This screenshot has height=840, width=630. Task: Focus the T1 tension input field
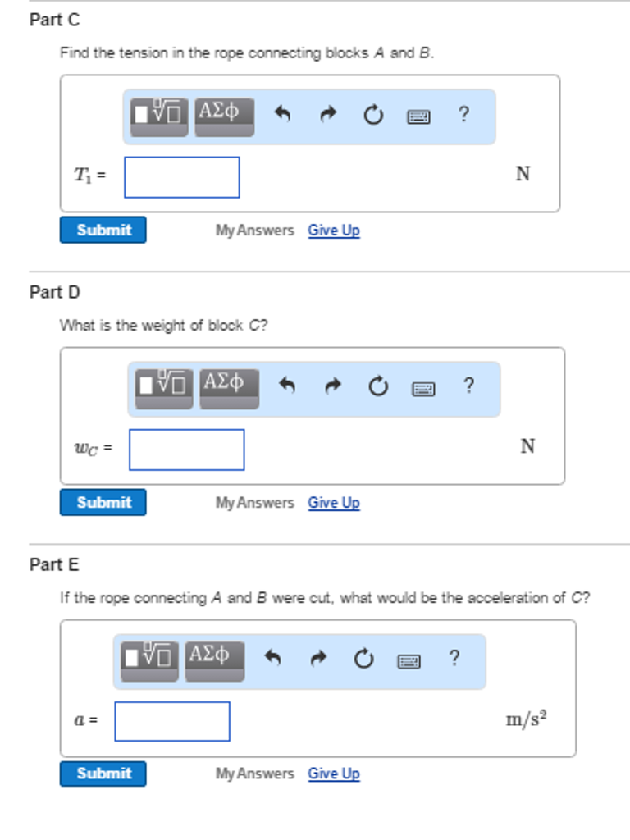pos(182,177)
